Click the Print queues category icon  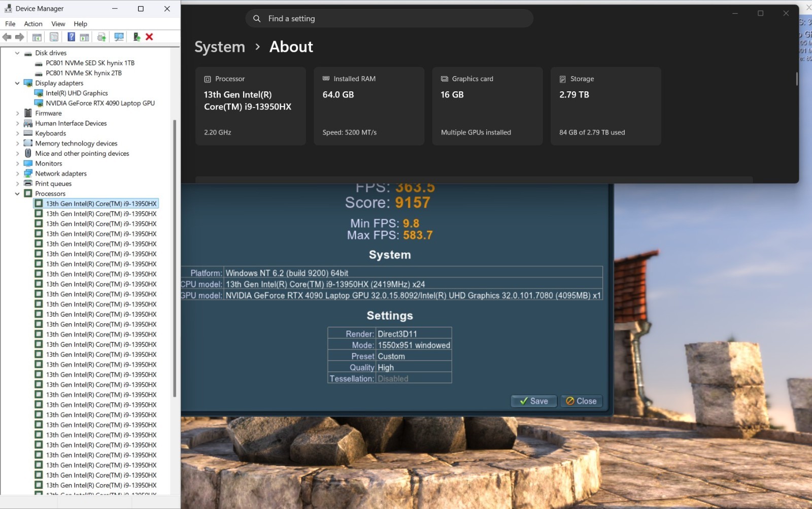pos(28,184)
